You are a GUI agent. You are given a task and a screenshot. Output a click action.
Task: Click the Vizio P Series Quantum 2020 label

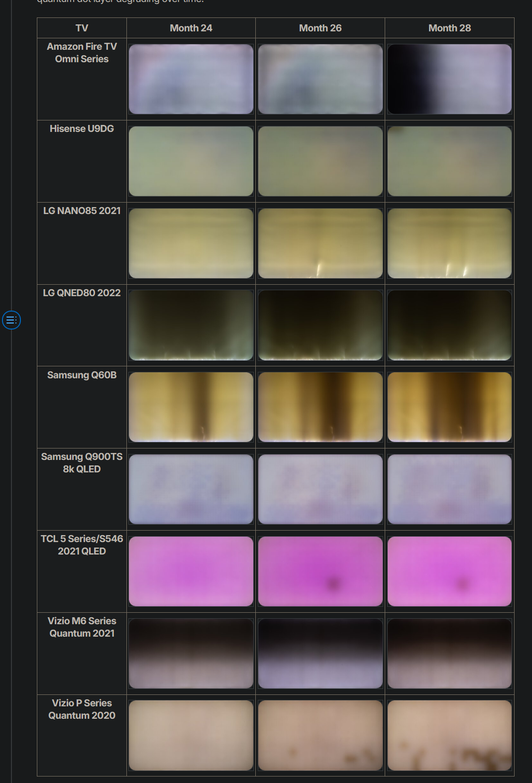(82, 709)
